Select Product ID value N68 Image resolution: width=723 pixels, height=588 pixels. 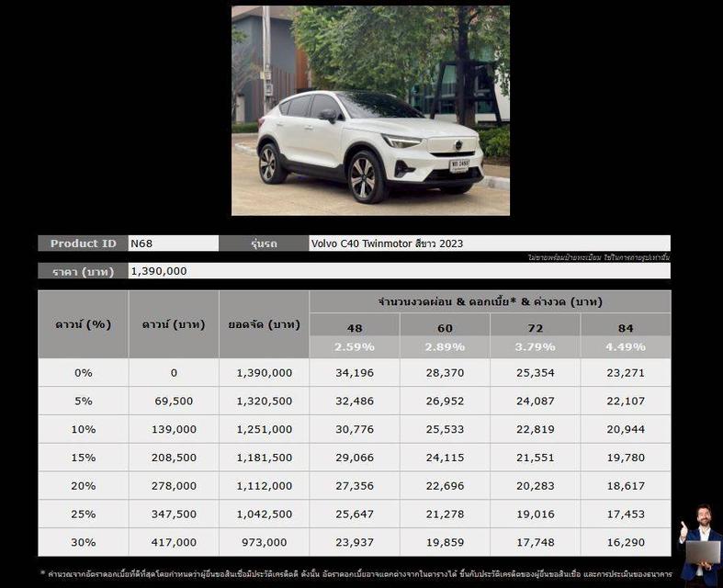[141, 243]
